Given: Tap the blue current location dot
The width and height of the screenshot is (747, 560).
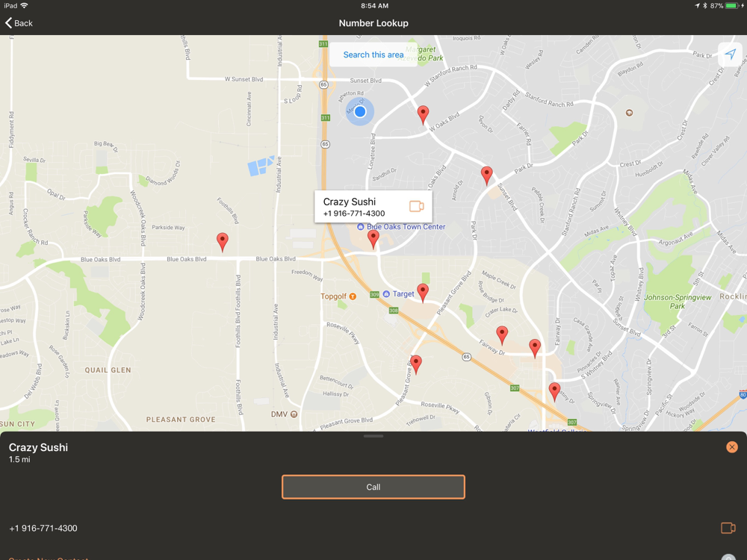Looking at the screenshot, I should tap(360, 111).
